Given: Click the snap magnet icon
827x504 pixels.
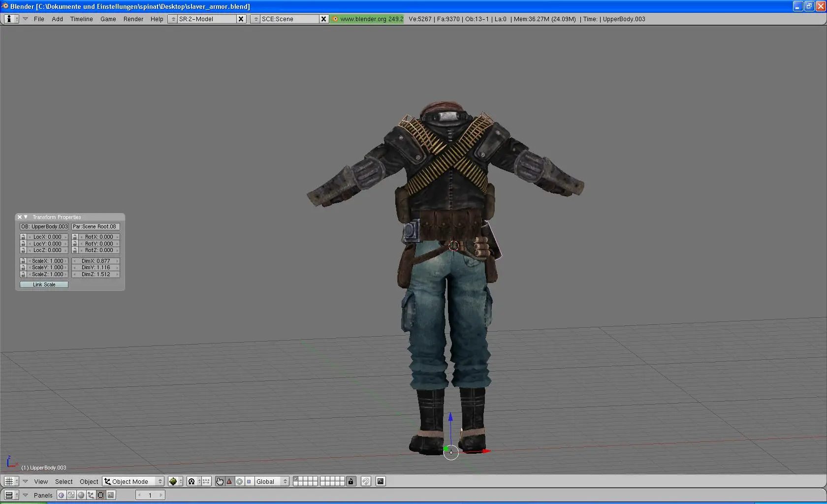Looking at the screenshot, I should [x=366, y=481].
